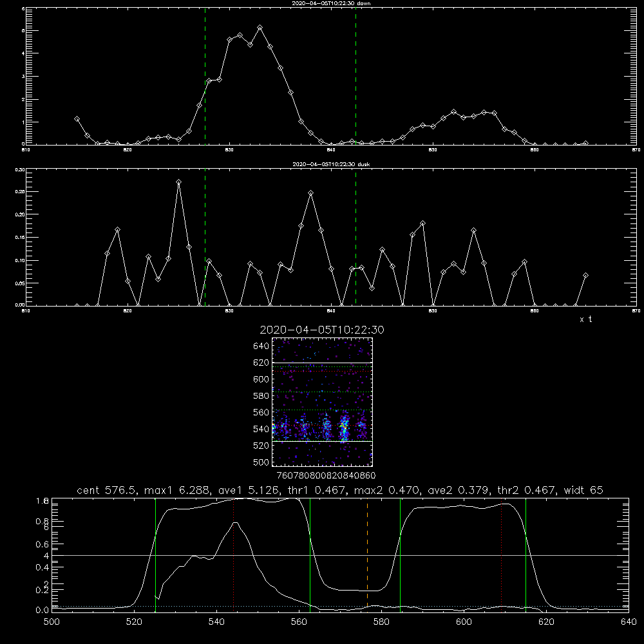This screenshot has width=644, height=644.
Task: Select the right green dashed line in the dusk plot
Action: click(x=355, y=237)
